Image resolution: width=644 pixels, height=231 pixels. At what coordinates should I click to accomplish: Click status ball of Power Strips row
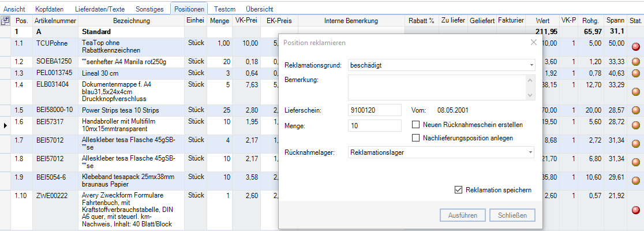click(636, 110)
